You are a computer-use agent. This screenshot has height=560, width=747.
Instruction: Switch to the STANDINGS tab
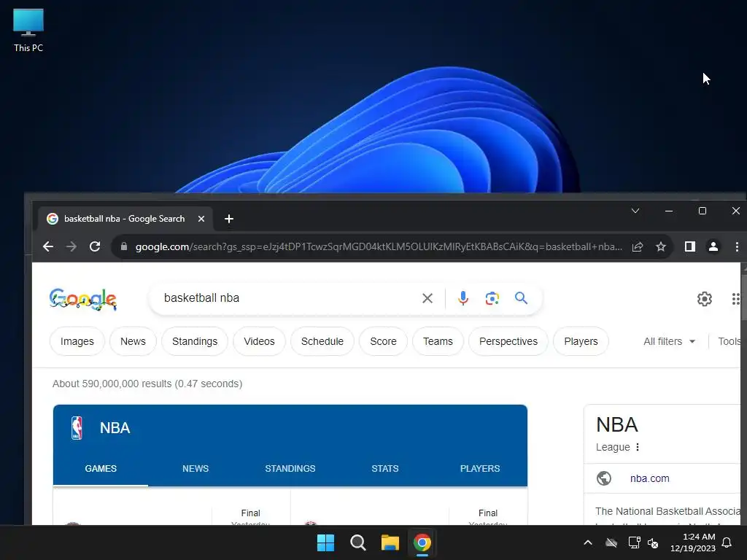(x=290, y=469)
